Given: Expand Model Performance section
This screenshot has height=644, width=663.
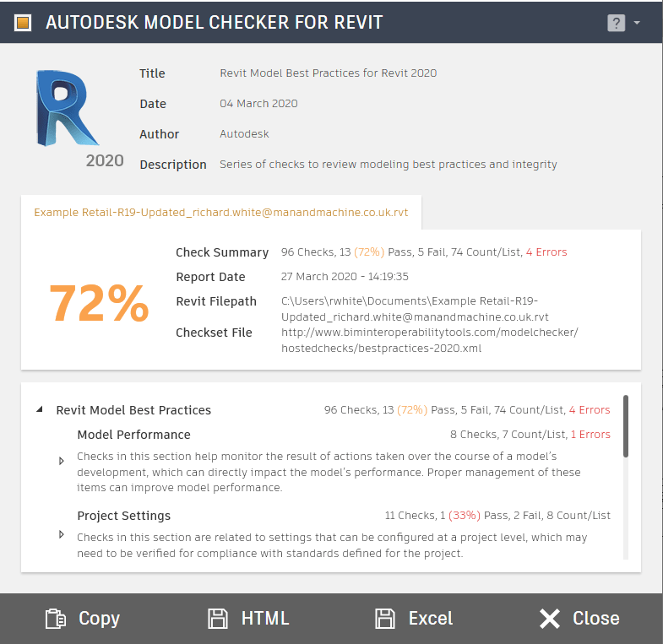Looking at the screenshot, I should 62,461.
